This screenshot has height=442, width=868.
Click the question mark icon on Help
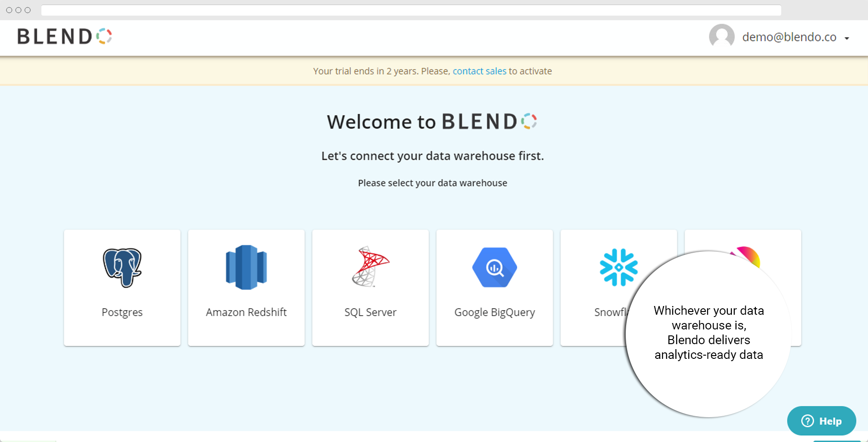tap(807, 421)
